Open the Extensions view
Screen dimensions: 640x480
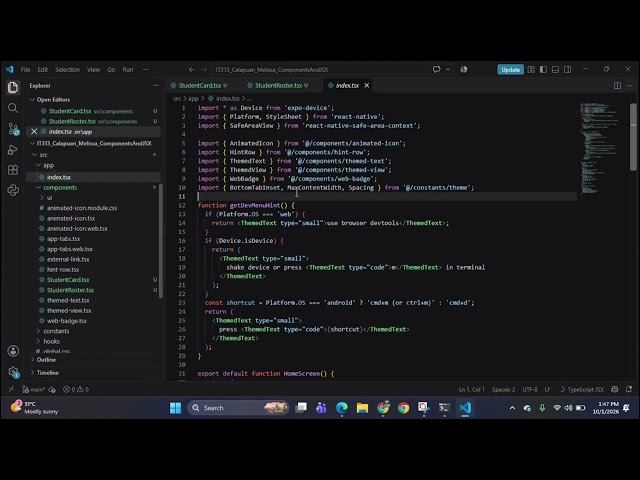[x=13, y=170]
